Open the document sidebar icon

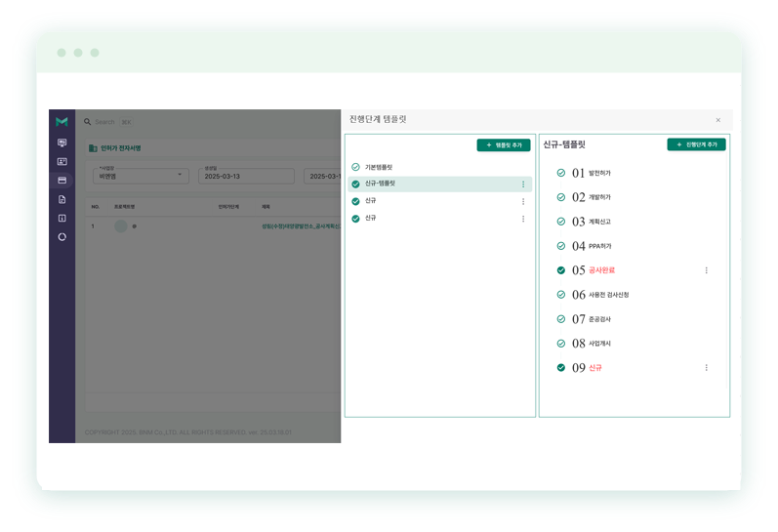click(61, 199)
